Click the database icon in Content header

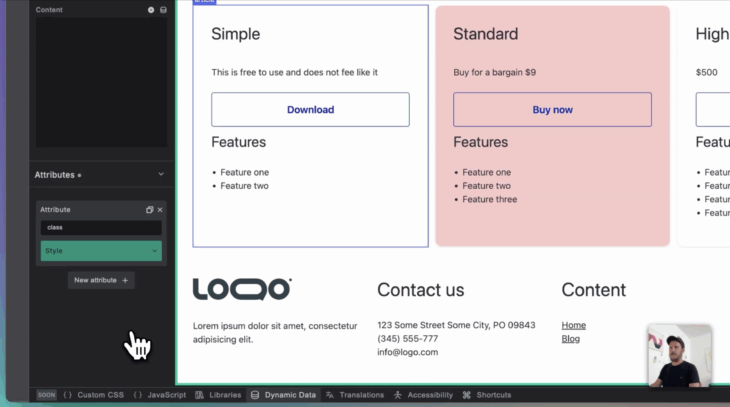pyautogui.click(x=163, y=10)
